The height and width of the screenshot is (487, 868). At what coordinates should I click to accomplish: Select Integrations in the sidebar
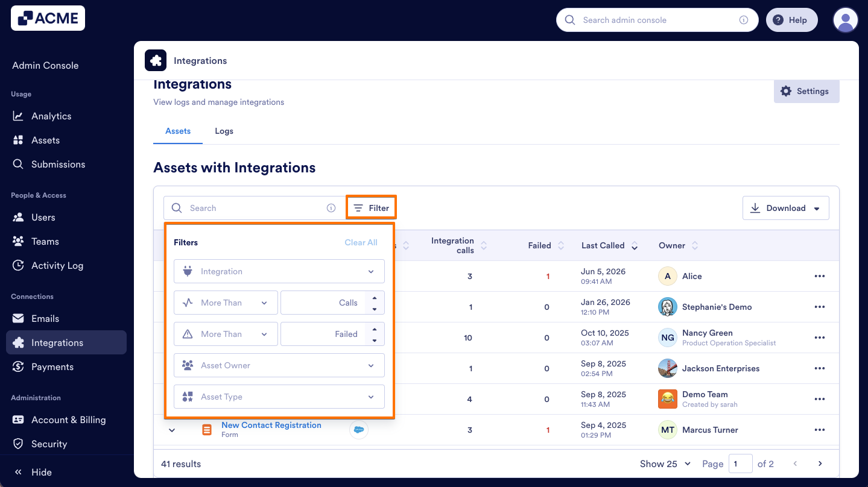coord(66,342)
